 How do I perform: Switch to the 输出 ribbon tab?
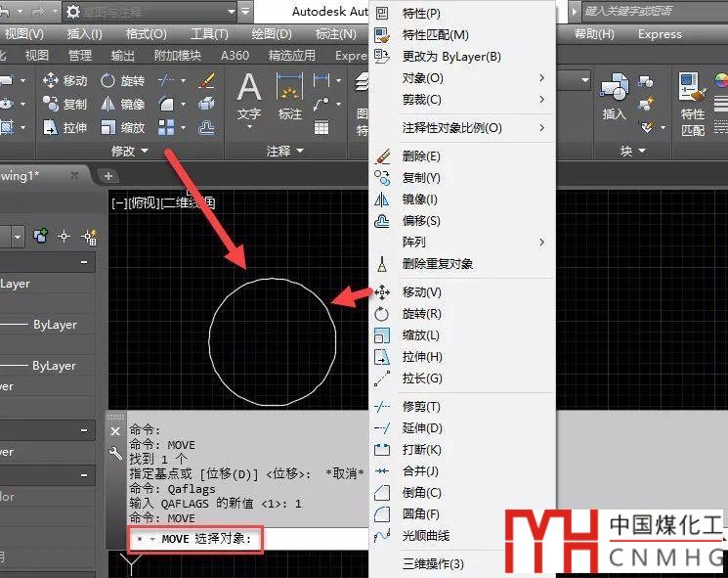point(123,56)
